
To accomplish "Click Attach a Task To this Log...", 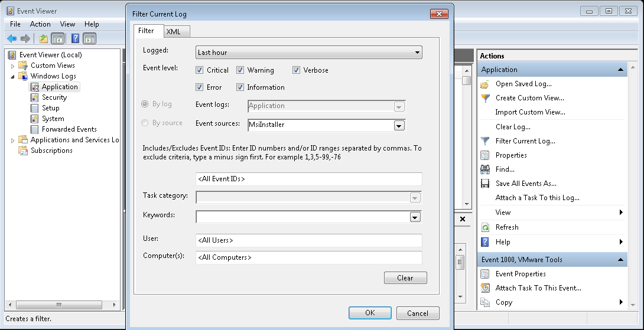I will coord(537,198).
